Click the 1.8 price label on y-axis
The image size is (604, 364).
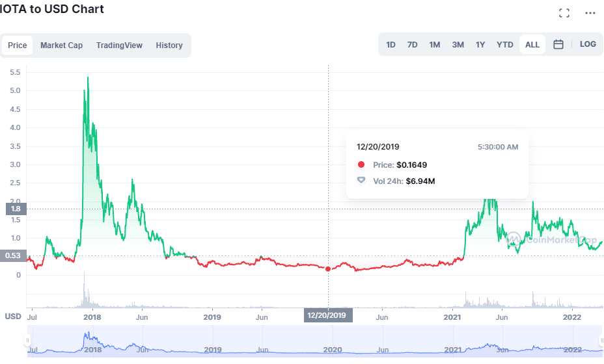(16, 209)
